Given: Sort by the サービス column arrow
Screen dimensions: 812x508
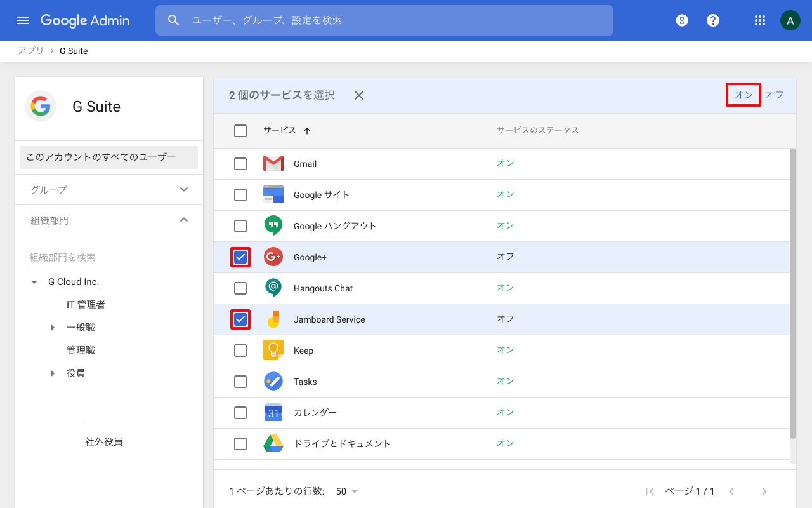Looking at the screenshot, I should click(307, 131).
